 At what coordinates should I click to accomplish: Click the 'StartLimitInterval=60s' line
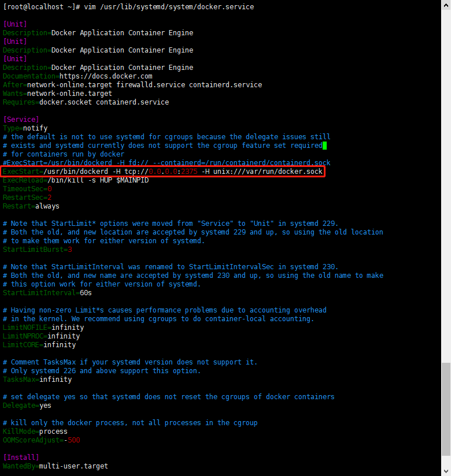[47, 293]
